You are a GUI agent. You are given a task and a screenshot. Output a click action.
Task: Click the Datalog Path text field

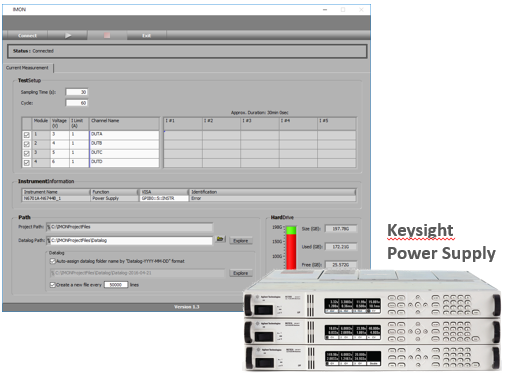pos(129,240)
